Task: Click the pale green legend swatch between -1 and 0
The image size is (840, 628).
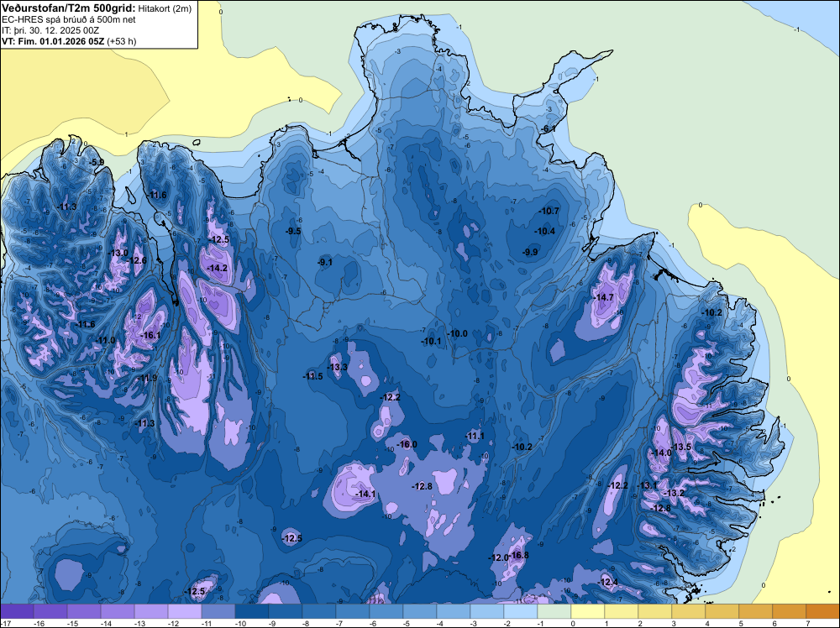Action: 554,611
